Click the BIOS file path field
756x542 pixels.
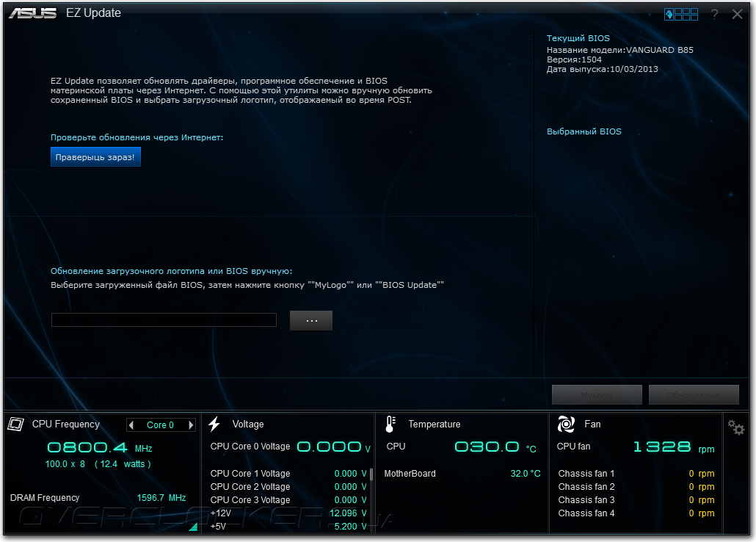tap(164, 319)
